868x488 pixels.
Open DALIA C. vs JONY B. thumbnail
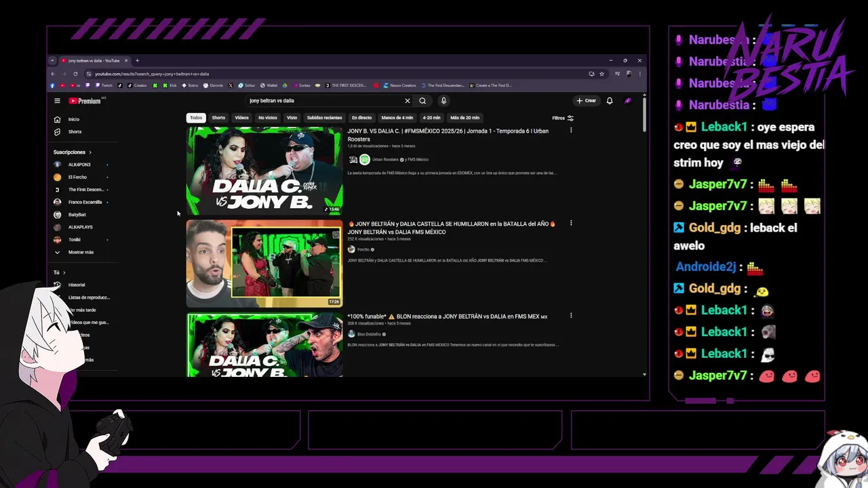264,171
